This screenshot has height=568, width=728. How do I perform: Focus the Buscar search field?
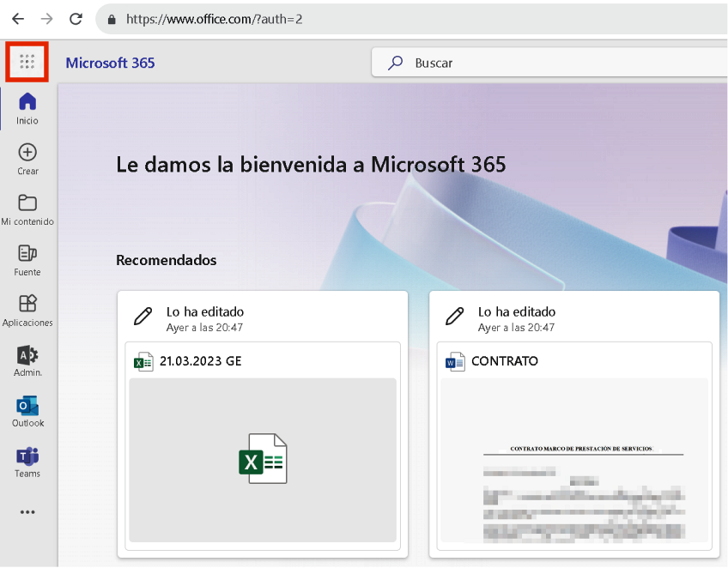pyautogui.click(x=549, y=63)
